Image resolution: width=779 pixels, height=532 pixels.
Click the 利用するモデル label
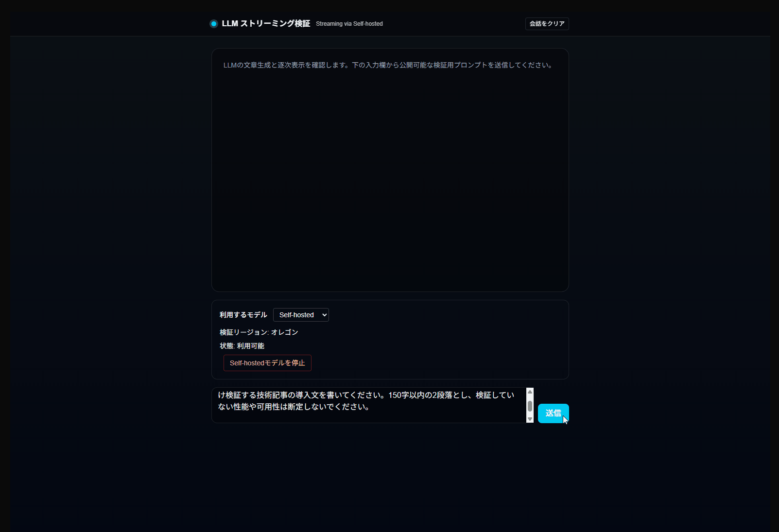(x=243, y=315)
